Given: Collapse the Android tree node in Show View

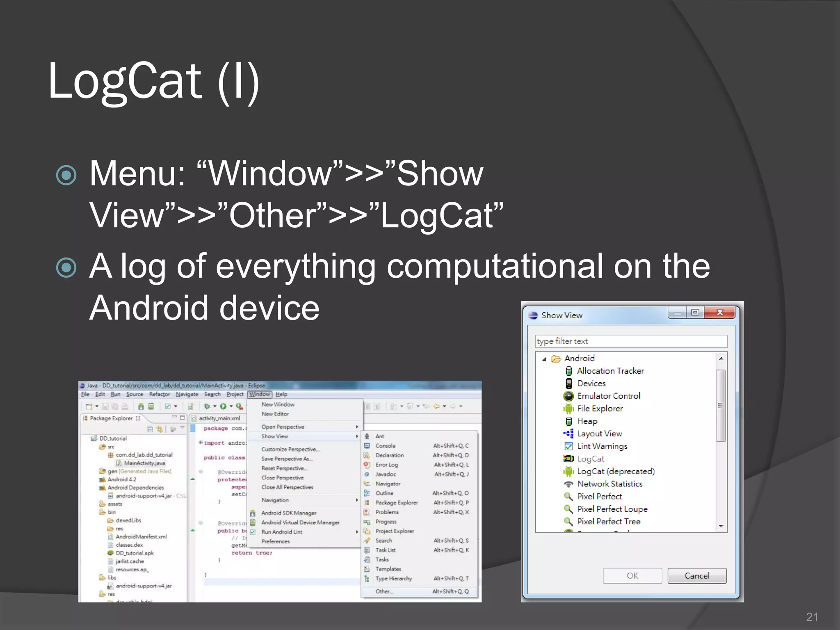Looking at the screenshot, I should pyautogui.click(x=544, y=359).
